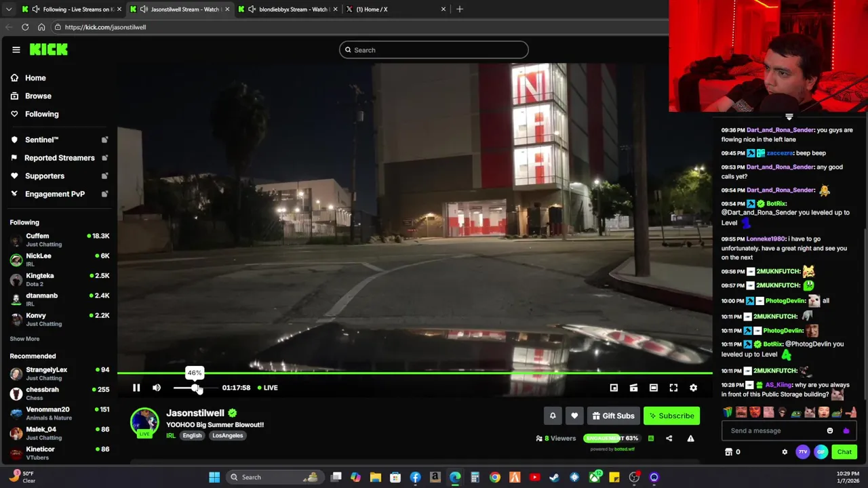Open Cuffem channel
The image size is (868, 488).
click(59, 239)
